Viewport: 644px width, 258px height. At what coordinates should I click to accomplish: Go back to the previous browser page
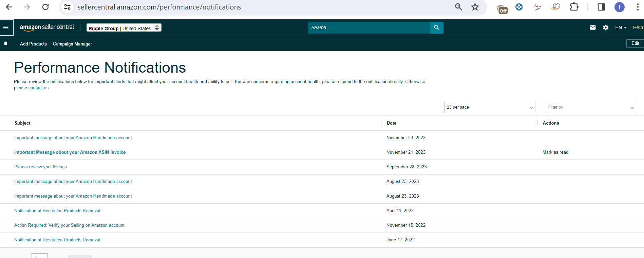click(x=9, y=7)
